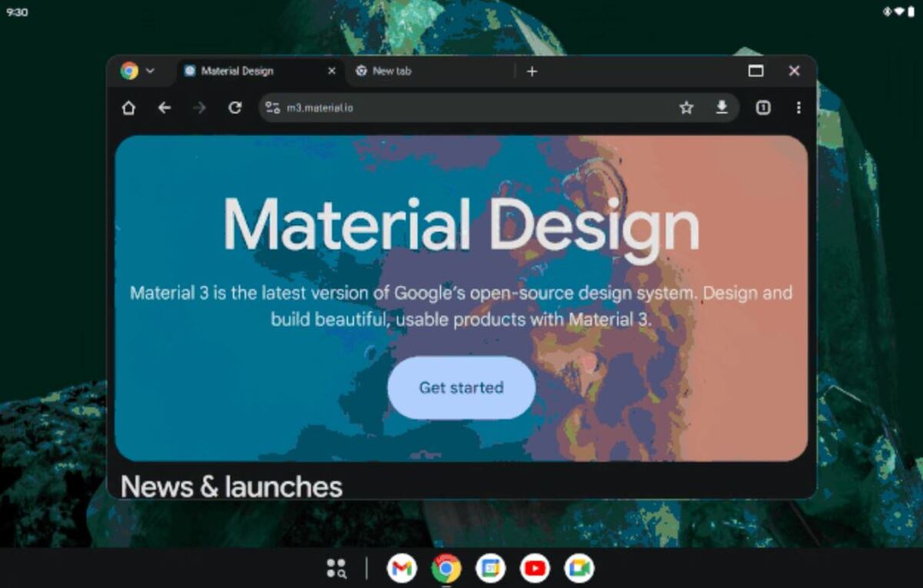Viewport: 923px width, 588px height.
Task: Click the battery status icon
Action: 911,12
